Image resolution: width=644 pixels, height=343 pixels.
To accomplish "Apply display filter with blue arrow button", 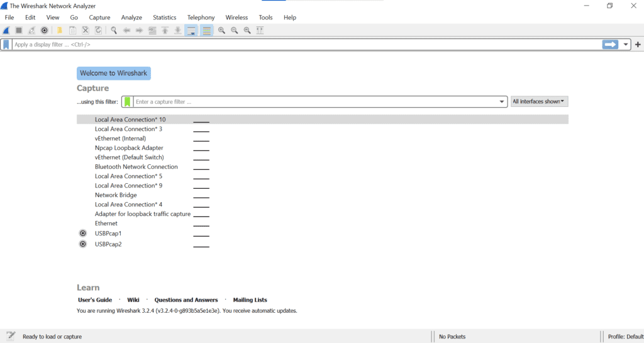I will coord(610,44).
